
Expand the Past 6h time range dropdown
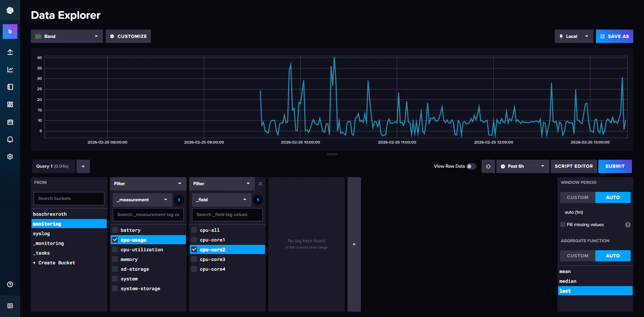click(522, 166)
